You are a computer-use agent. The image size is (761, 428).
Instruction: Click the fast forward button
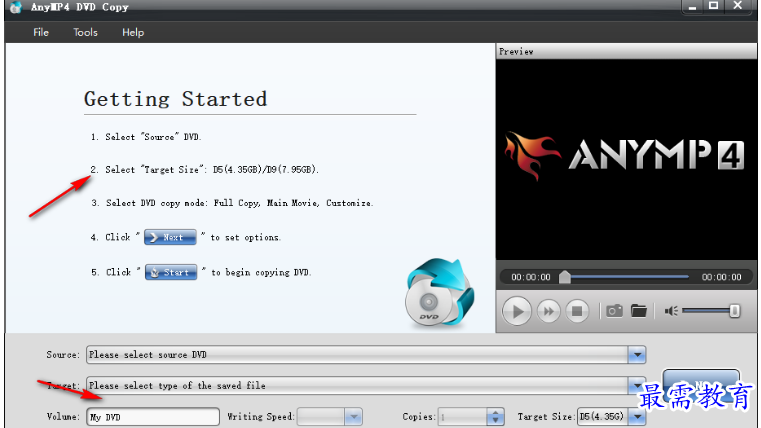[548, 311]
